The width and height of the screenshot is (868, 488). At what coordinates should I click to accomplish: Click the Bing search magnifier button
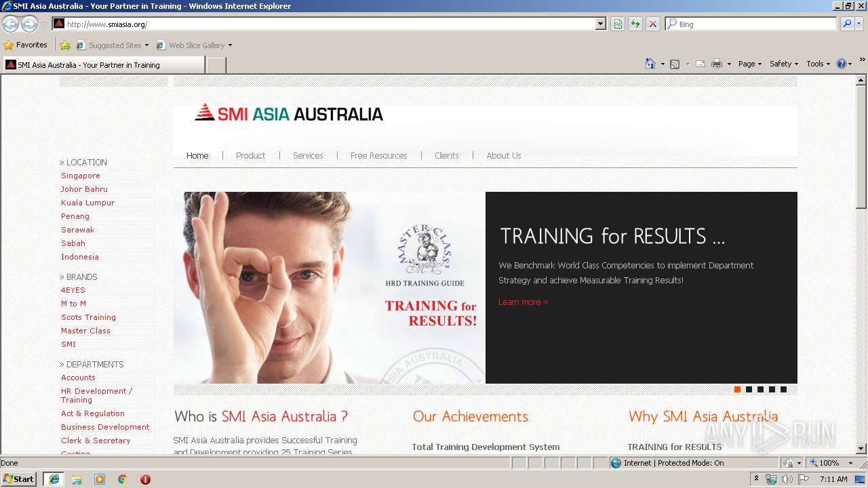tap(847, 24)
